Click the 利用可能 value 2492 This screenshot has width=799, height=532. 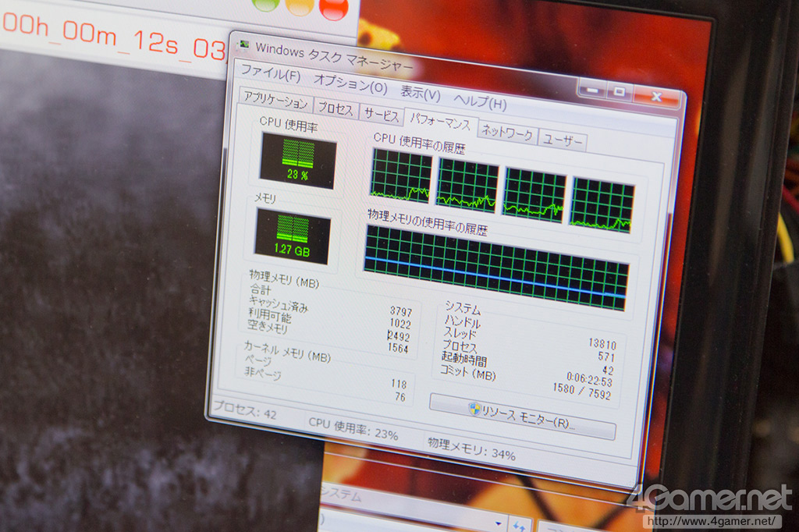coord(399,335)
